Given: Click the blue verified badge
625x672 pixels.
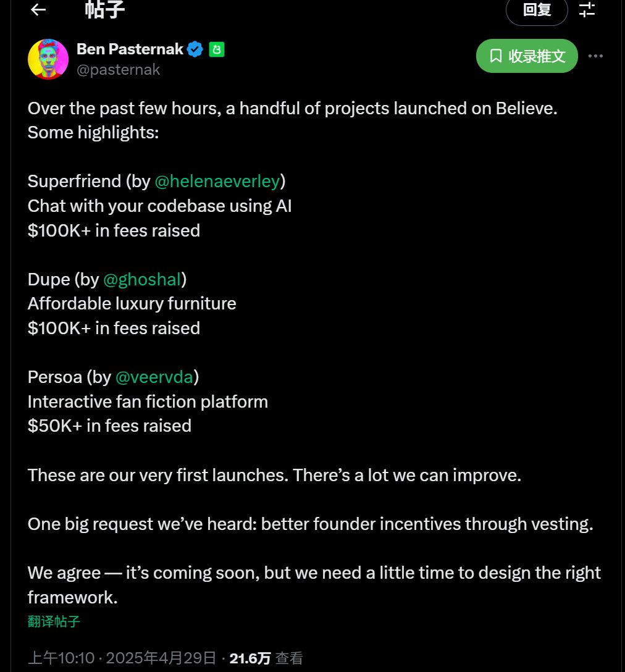Looking at the screenshot, I should coord(195,49).
